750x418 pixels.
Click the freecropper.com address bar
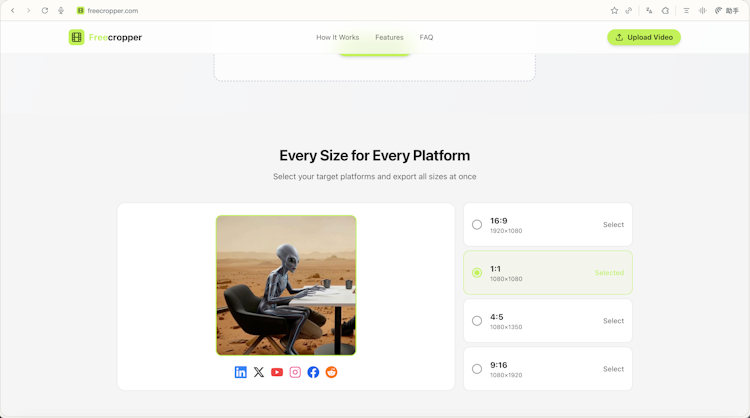[x=112, y=11]
